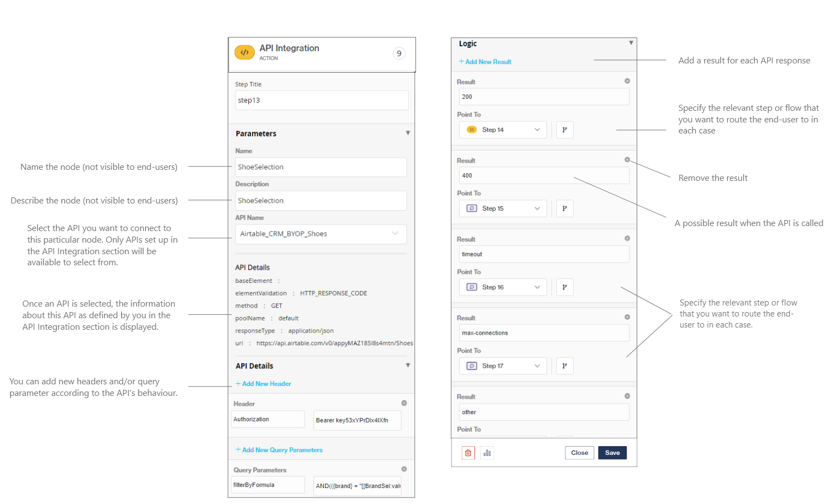The width and height of the screenshot is (837, 504).
Task: Click the branch icon beside Step 15
Action: click(564, 208)
